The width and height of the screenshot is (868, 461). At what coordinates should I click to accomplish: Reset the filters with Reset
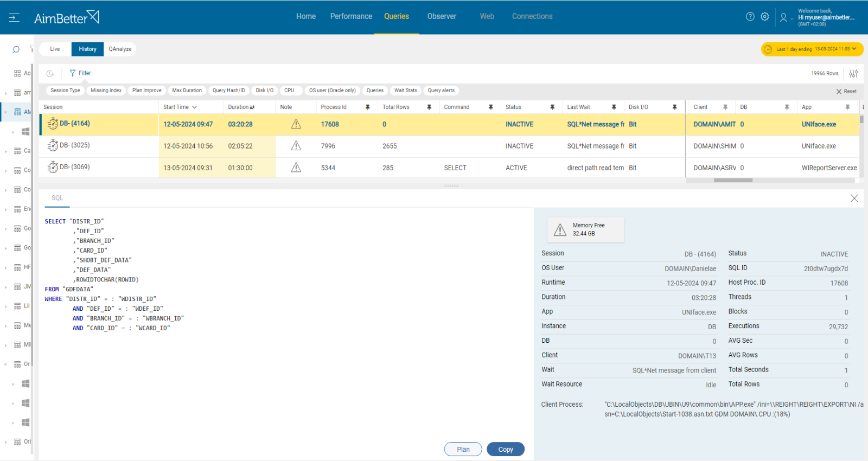click(x=846, y=92)
